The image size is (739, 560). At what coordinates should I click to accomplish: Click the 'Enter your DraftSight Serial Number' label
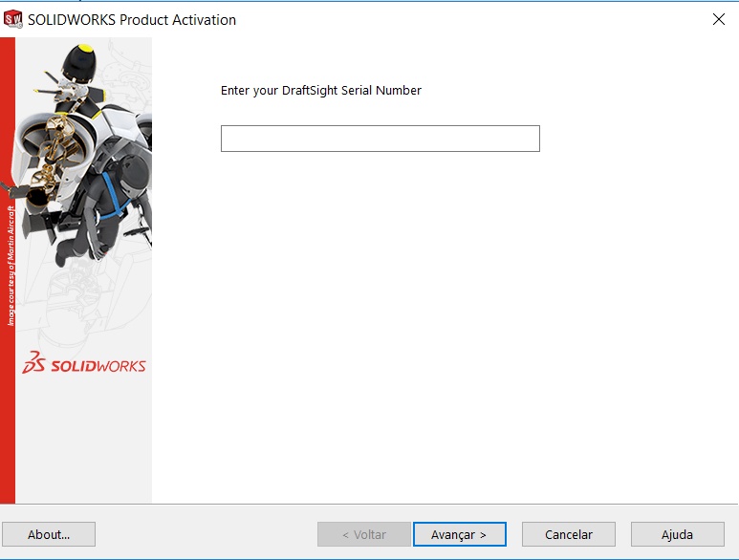pos(321,91)
